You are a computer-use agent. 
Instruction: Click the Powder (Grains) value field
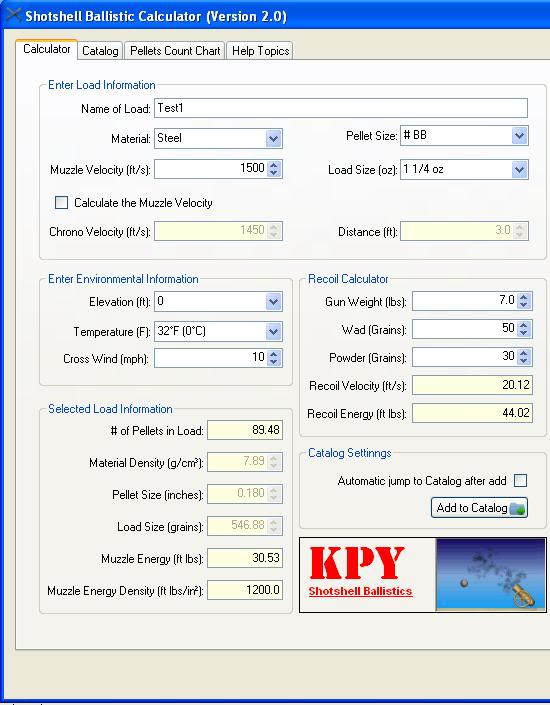(x=464, y=357)
